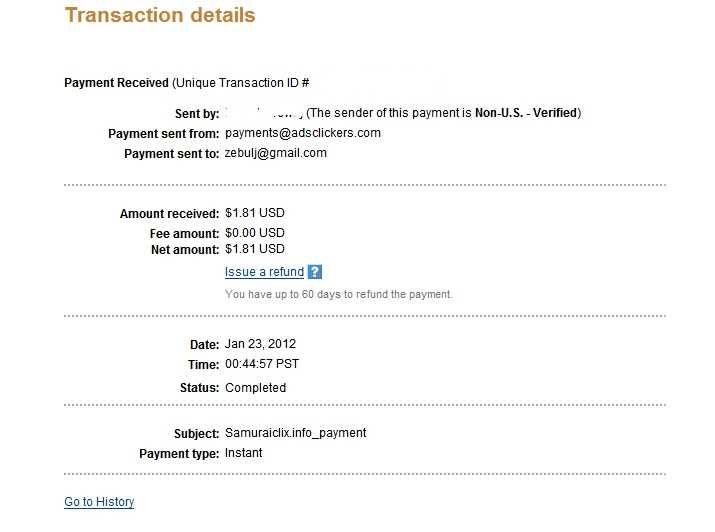The height and width of the screenshot is (532, 715).
Task: Select the payments@adsclickers.com sender email
Action: (303, 133)
